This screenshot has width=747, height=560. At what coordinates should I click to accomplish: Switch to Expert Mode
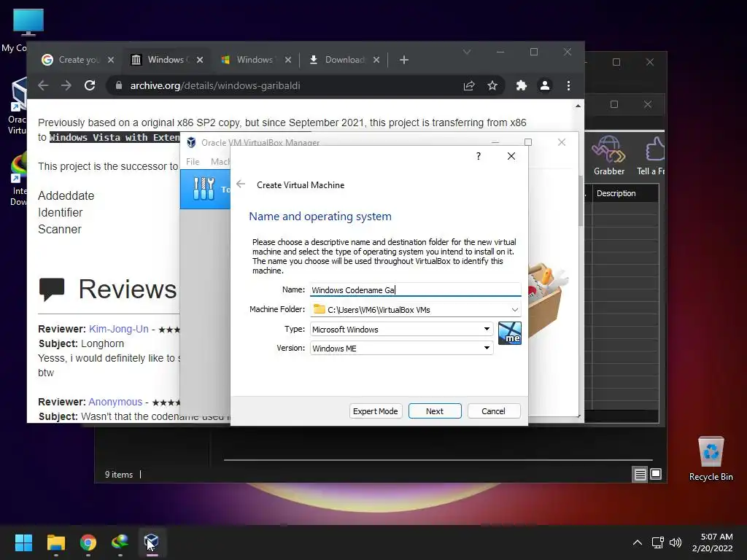(376, 411)
